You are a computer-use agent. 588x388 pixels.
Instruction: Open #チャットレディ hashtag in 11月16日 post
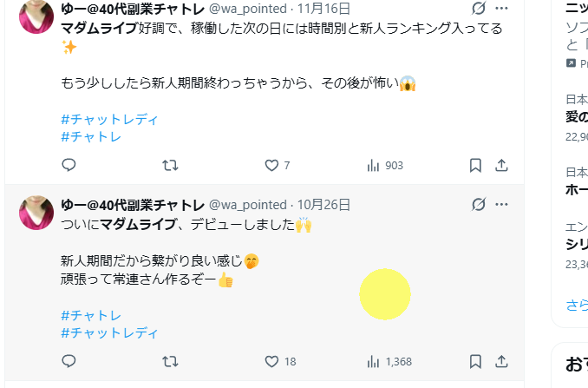[110, 119]
